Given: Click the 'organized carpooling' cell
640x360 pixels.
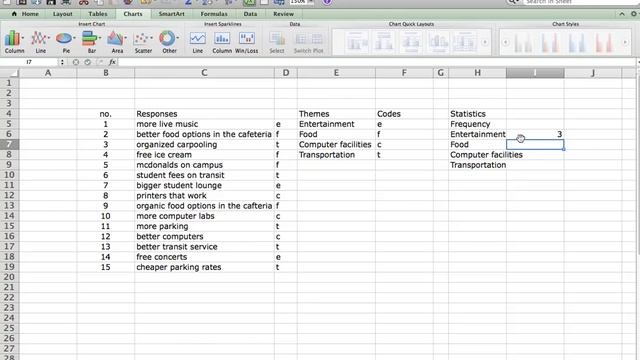Looking at the screenshot, I should [x=204, y=144].
